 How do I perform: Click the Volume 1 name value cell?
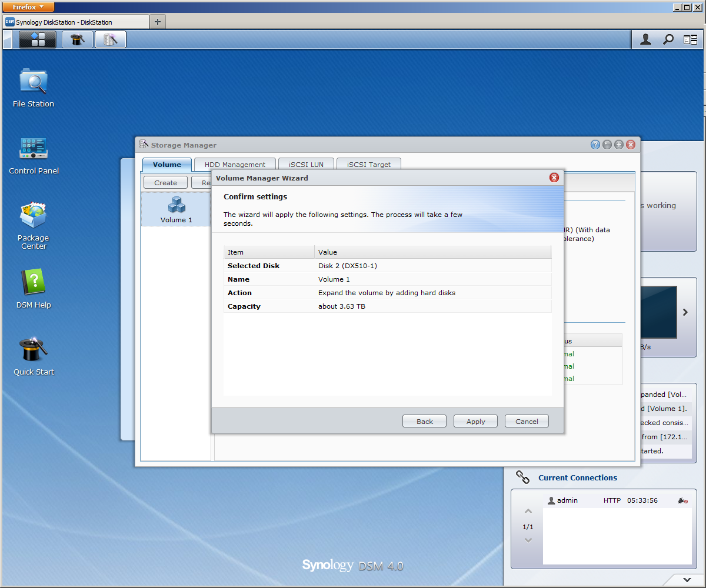click(x=334, y=279)
